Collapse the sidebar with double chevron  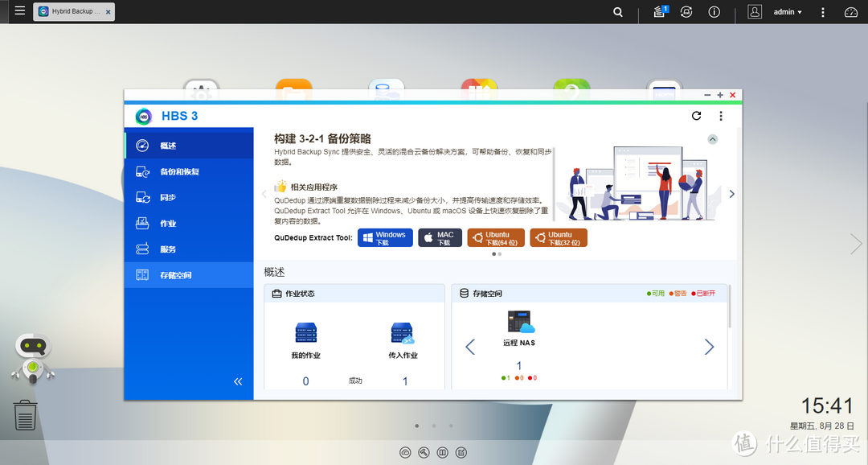click(238, 381)
